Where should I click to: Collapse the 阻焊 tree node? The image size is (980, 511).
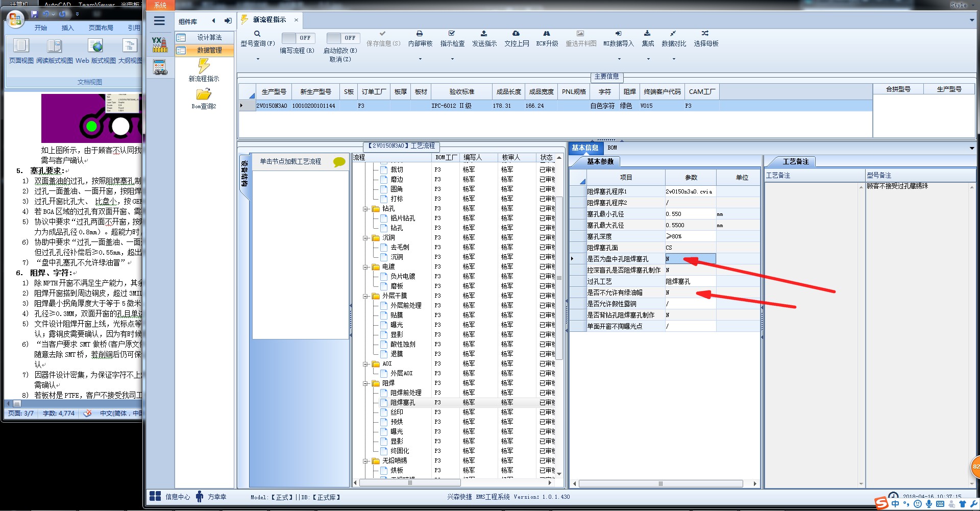pyautogui.click(x=366, y=383)
